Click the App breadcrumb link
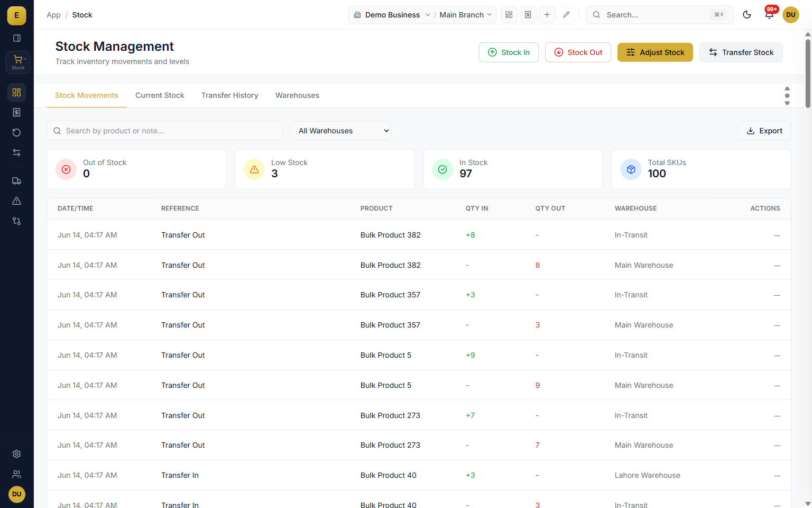Image resolution: width=812 pixels, height=508 pixels. point(53,15)
